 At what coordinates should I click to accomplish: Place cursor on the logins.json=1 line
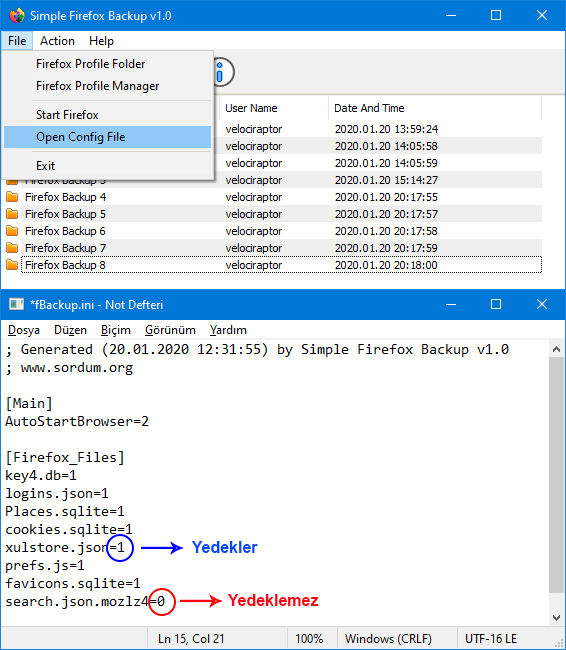click(57, 494)
